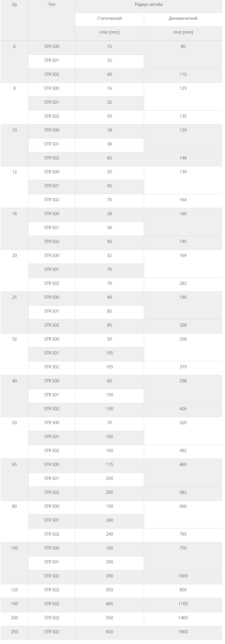Select the dynamic value 80

coord(183,47)
